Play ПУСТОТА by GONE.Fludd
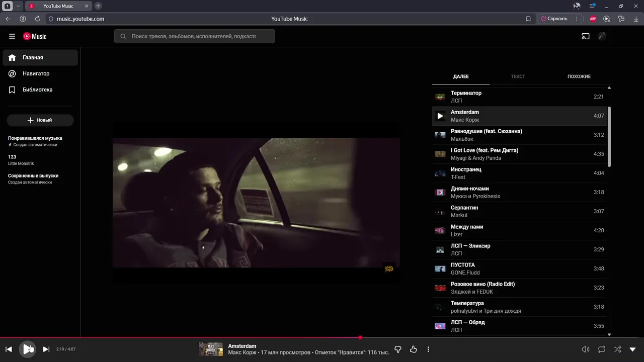 (x=520, y=268)
